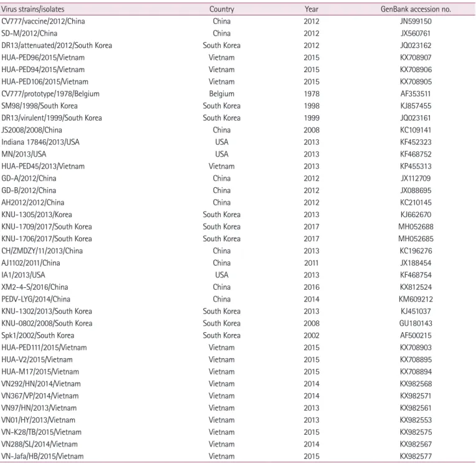This screenshot has height=464, width=476.
Task: Select strain Indiana 17846/2013/USA
Action: pyautogui.click(x=40, y=142)
